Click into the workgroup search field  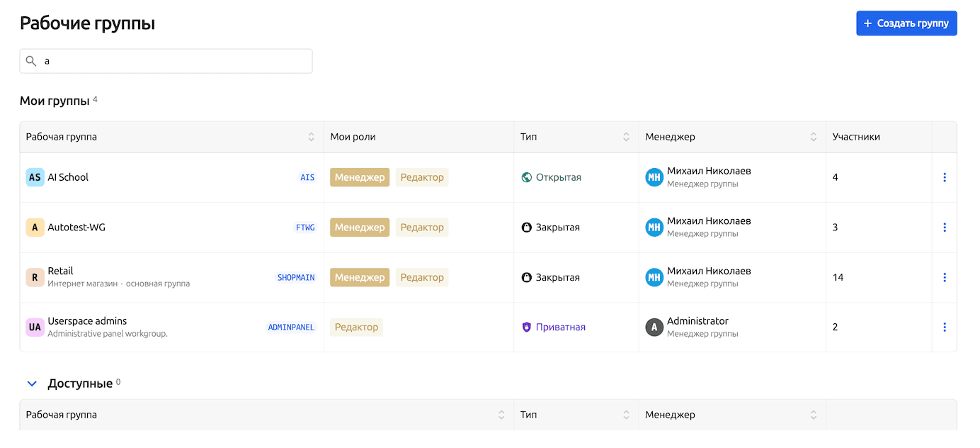click(x=173, y=61)
